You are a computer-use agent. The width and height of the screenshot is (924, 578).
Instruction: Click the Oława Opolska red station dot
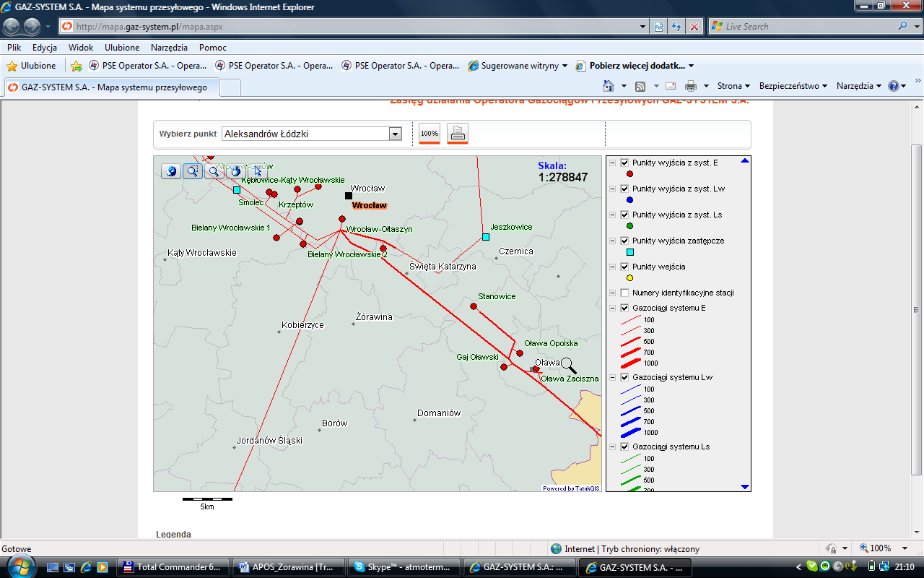(x=520, y=353)
